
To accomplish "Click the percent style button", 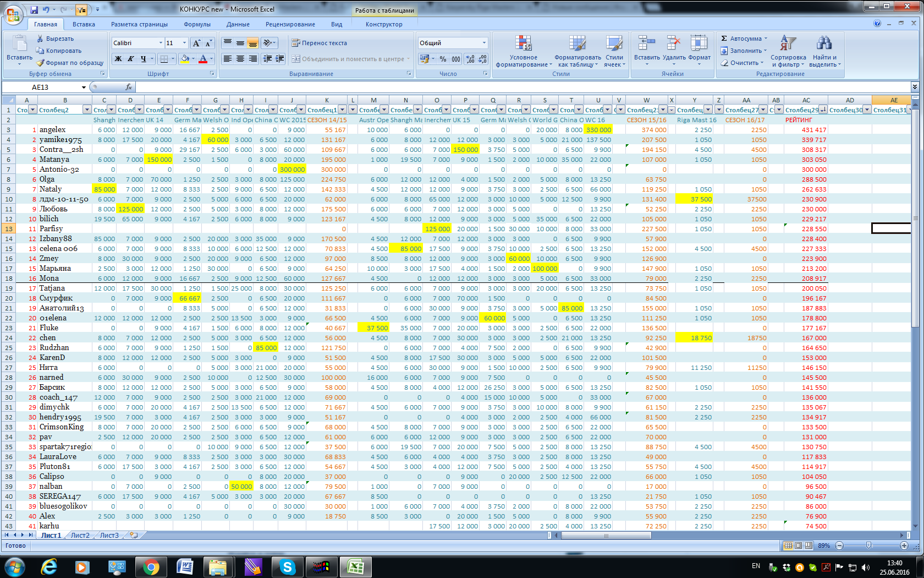I will tap(443, 59).
